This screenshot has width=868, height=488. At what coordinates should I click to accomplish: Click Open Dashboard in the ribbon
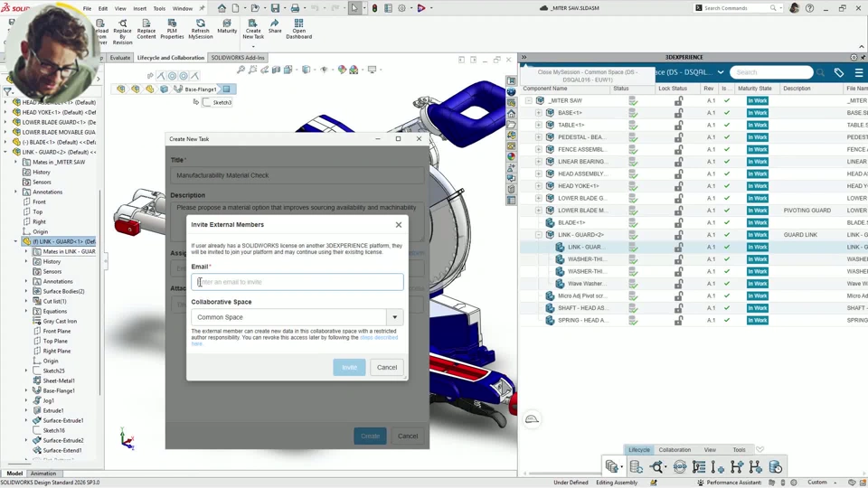pyautogui.click(x=299, y=29)
